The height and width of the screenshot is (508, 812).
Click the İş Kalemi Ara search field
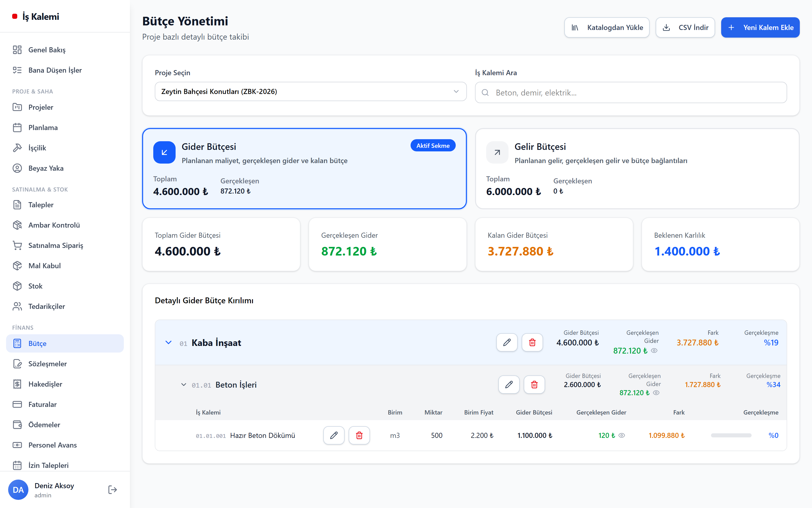tap(631, 92)
